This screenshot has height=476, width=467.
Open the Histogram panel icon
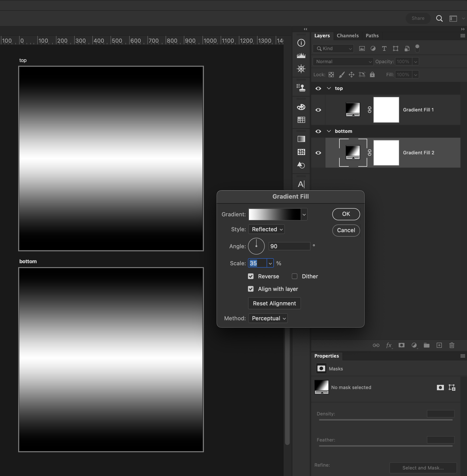pos(301,56)
